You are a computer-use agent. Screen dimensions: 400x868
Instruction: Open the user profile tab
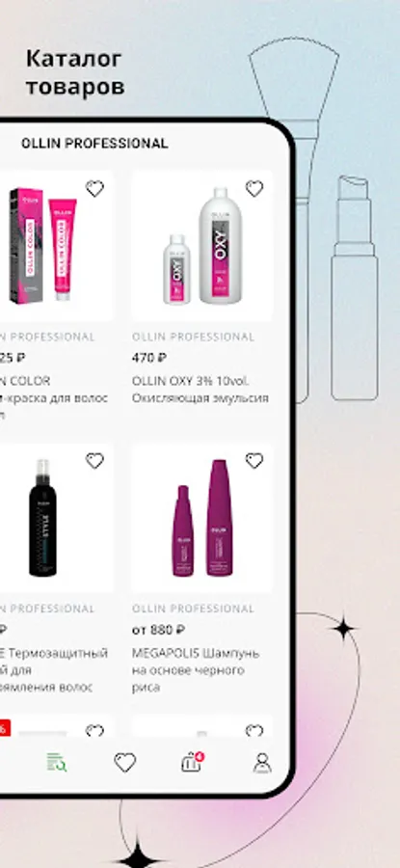point(262,762)
